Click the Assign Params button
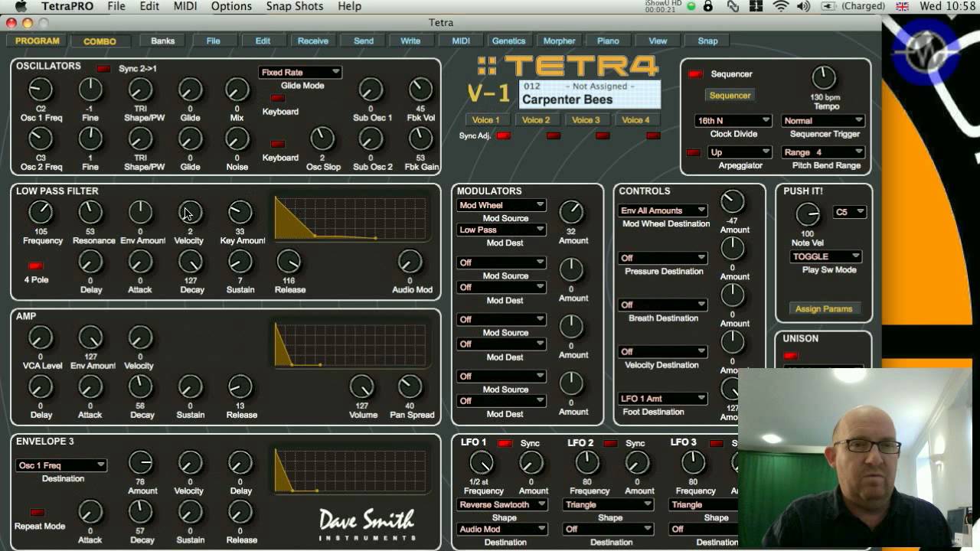 click(x=824, y=309)
